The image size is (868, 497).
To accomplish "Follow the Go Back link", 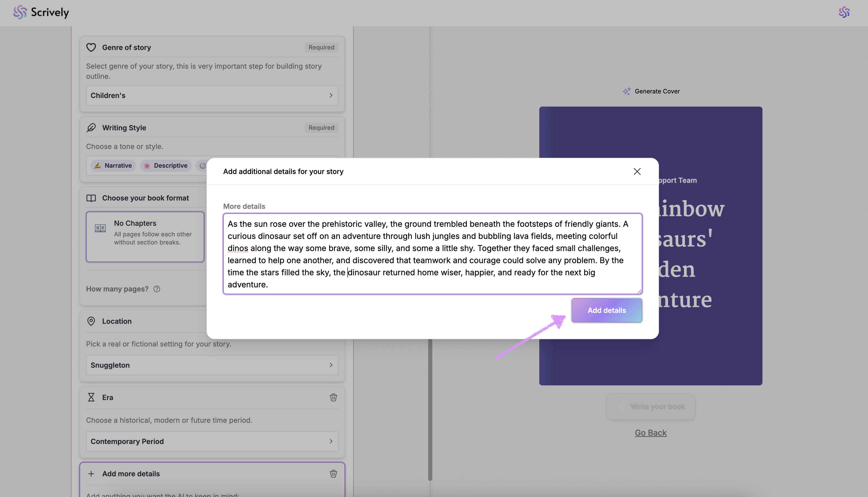I will pyautogui.click(x=650, y=433).
